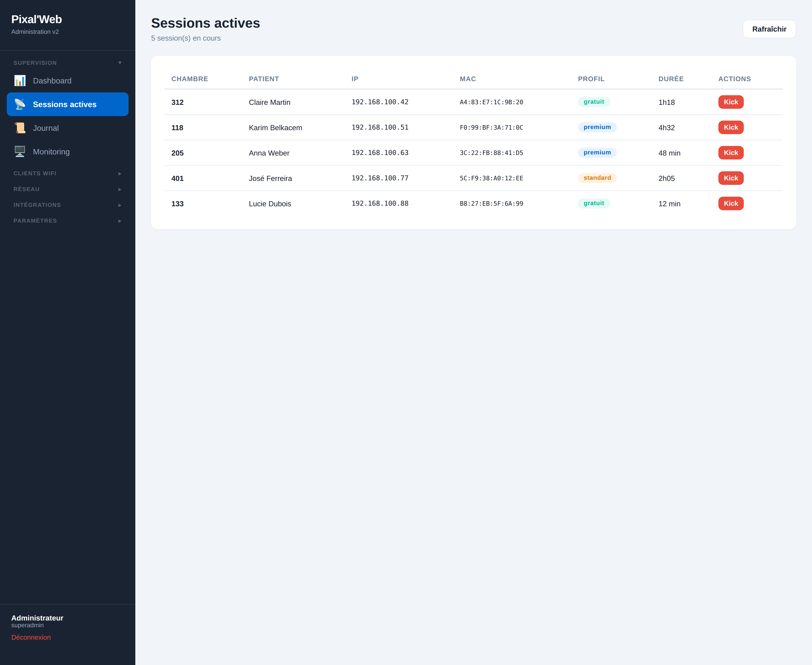Expand the Intégrations menu group

[x=67, y=205]
